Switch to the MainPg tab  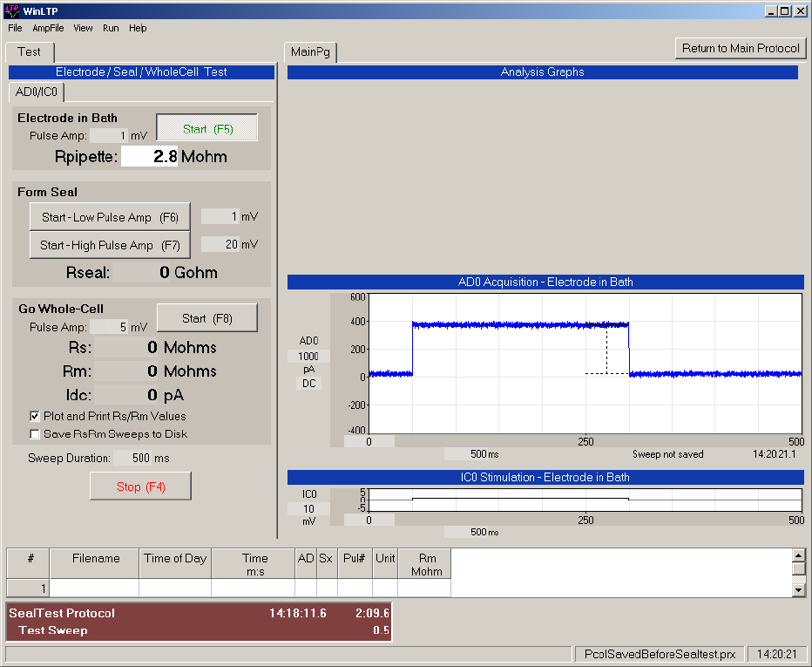(310, 52)
